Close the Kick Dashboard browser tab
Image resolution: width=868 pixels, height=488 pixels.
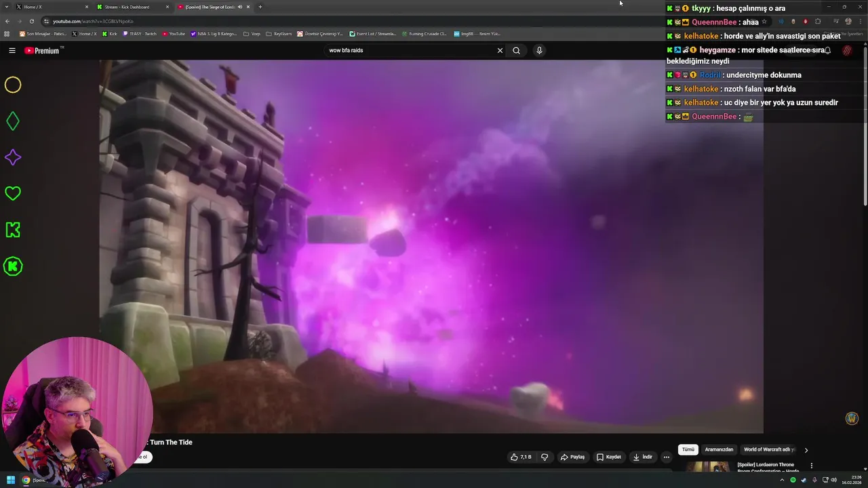tap(167, 7)
